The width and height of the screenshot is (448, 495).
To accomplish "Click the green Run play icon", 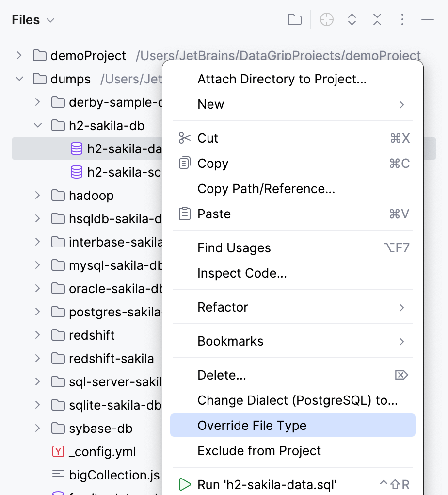I will (x=185, y=484).
